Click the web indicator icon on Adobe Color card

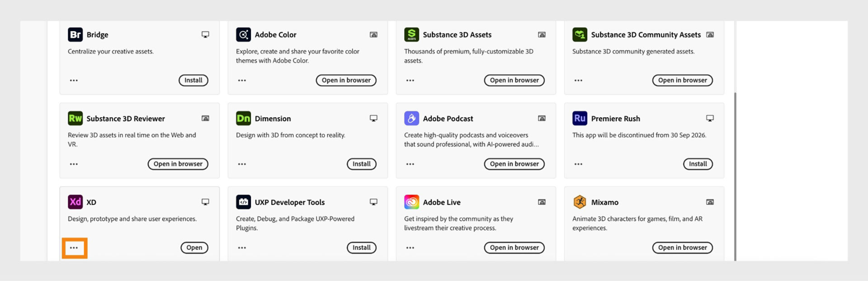click(373, 34)
